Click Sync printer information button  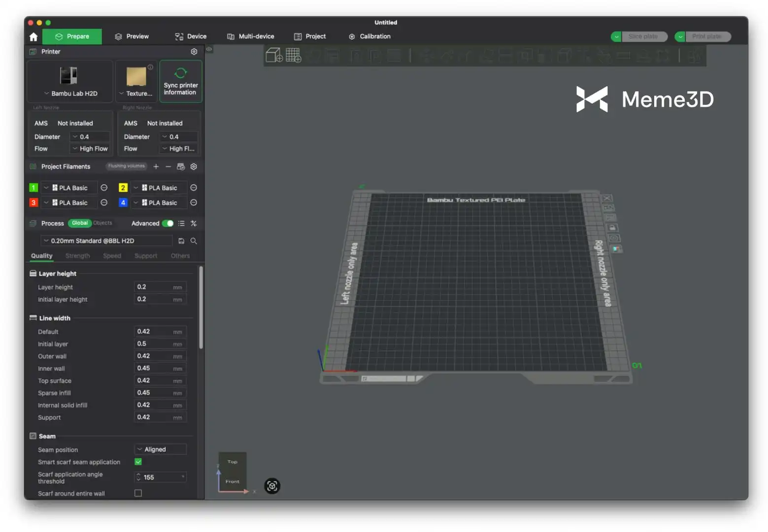pos(180,82)
